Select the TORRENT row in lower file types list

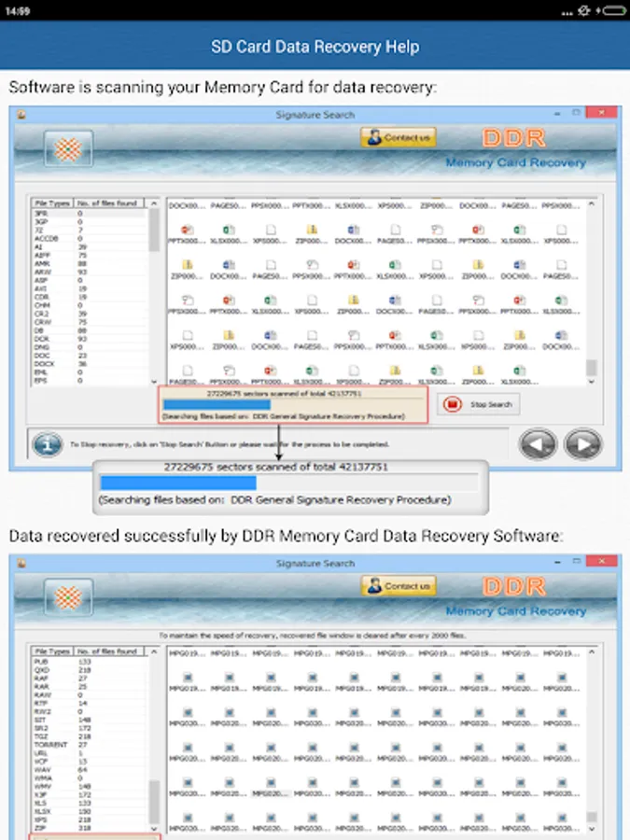[89, 745]
